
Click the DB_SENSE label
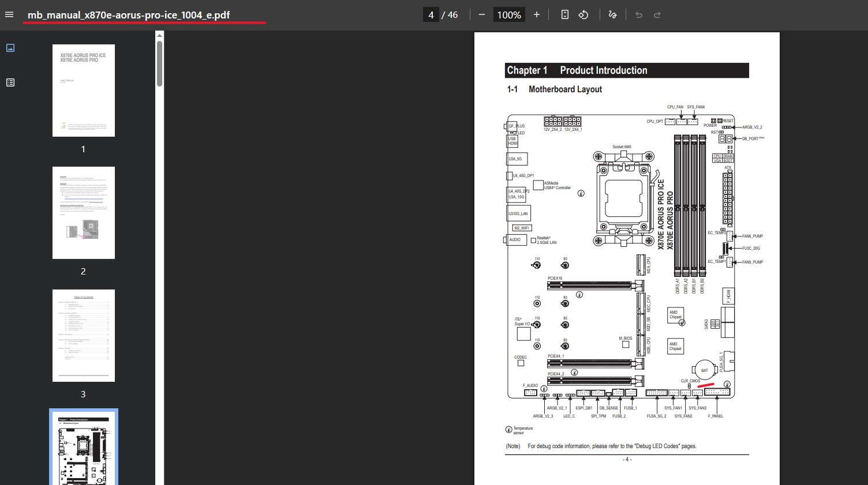pos(609,408)
